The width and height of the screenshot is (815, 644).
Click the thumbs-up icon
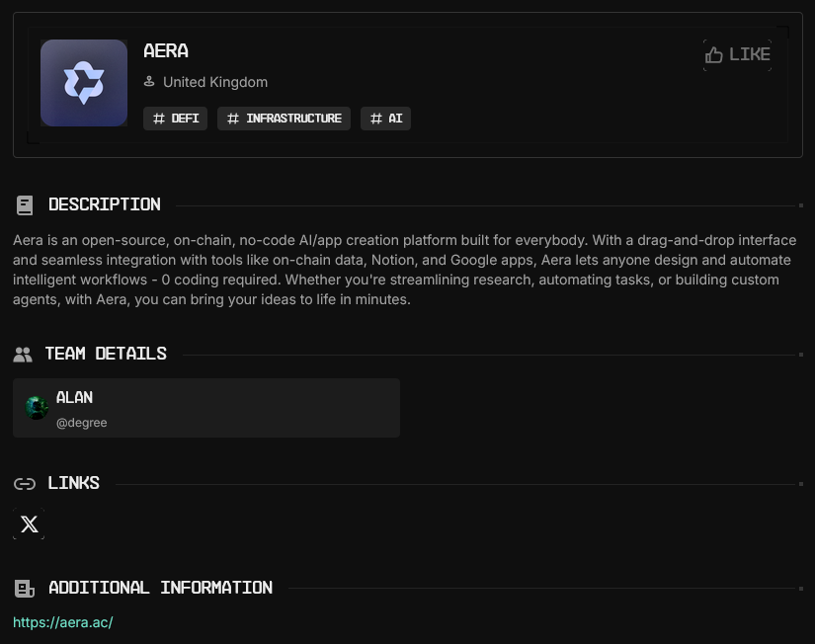pyautogui.click(x=713, y=54)
